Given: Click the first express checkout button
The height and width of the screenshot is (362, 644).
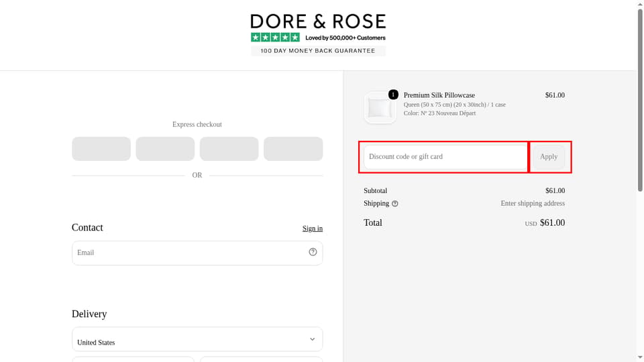Looking at the screenshot, I should click(101, 149).
